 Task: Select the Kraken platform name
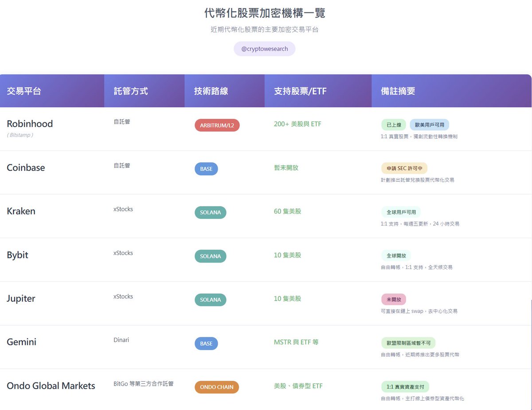pyautogui.click(x=21, y=211)
